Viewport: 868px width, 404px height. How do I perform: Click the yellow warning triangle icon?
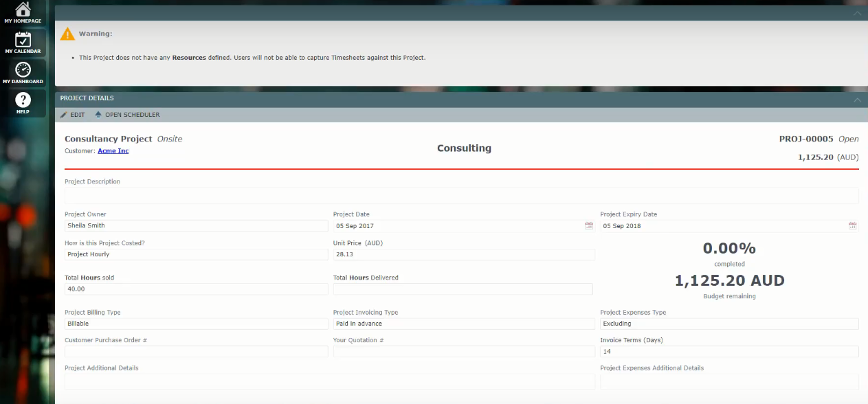pyautogui.click(x=67, y=33)
